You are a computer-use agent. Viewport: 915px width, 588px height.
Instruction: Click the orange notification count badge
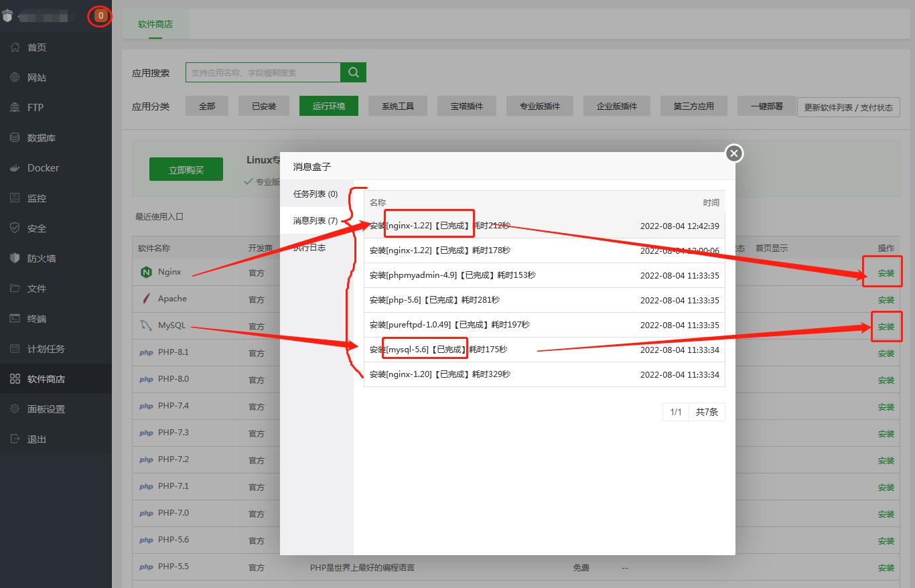100,15
